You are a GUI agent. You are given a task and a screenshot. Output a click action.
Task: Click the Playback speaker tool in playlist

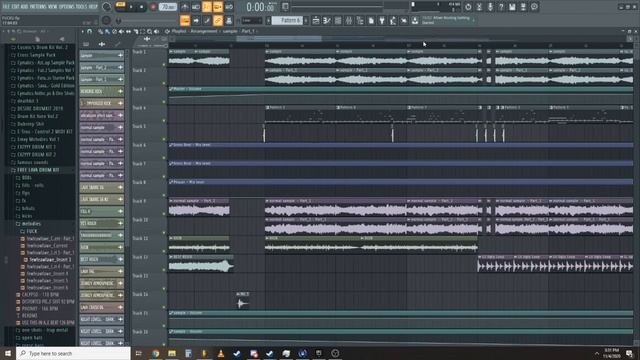156,31
